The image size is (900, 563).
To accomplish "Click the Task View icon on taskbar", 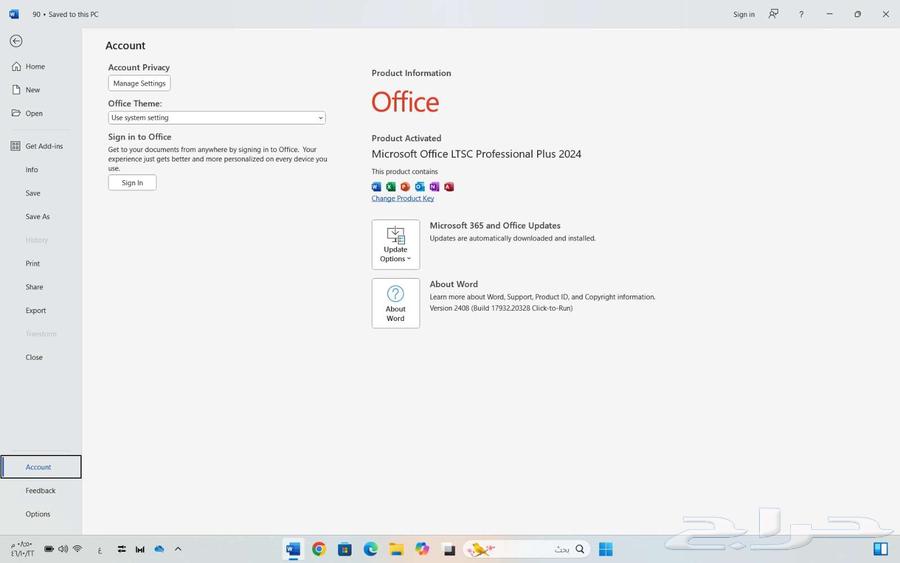I will 449,550.
